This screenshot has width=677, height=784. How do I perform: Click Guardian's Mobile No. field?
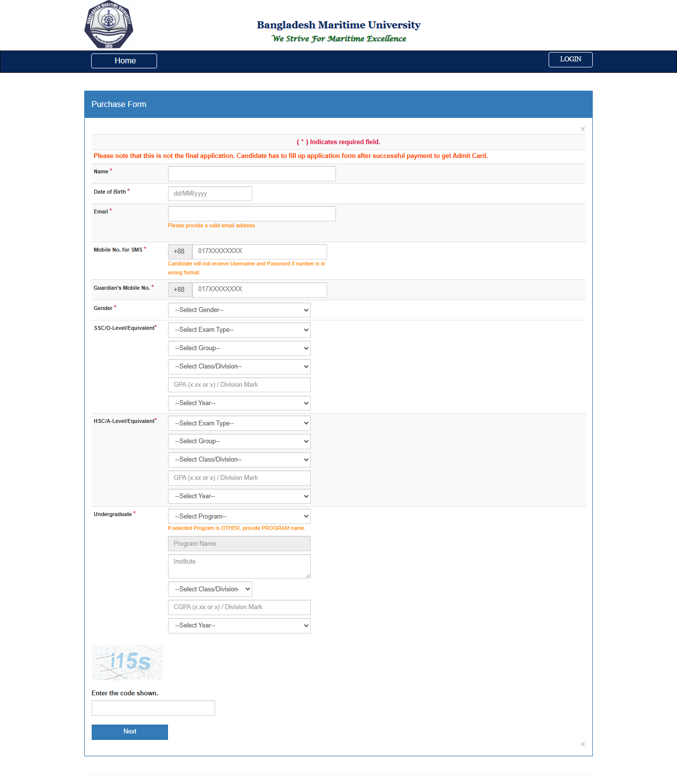pyautogui.click(x=259, y=290)
